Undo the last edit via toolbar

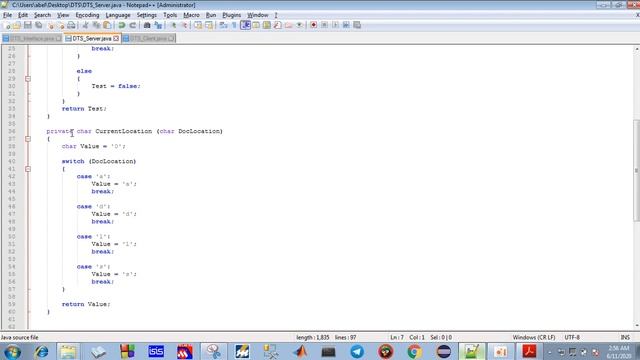point(121,25)
